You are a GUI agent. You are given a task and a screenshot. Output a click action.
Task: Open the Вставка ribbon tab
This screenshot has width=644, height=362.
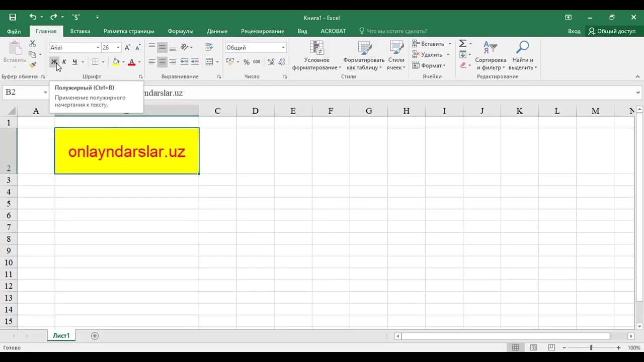[80, 31]
